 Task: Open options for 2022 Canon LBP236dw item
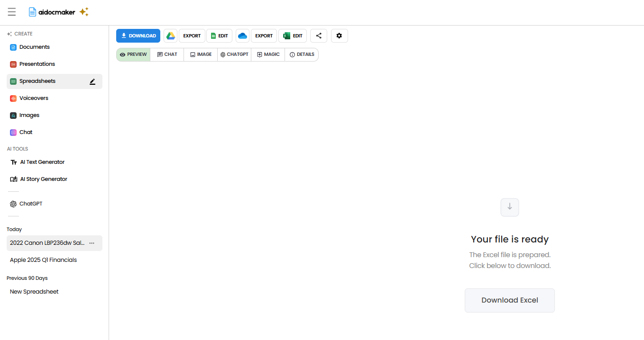click(x=92, y=243)
